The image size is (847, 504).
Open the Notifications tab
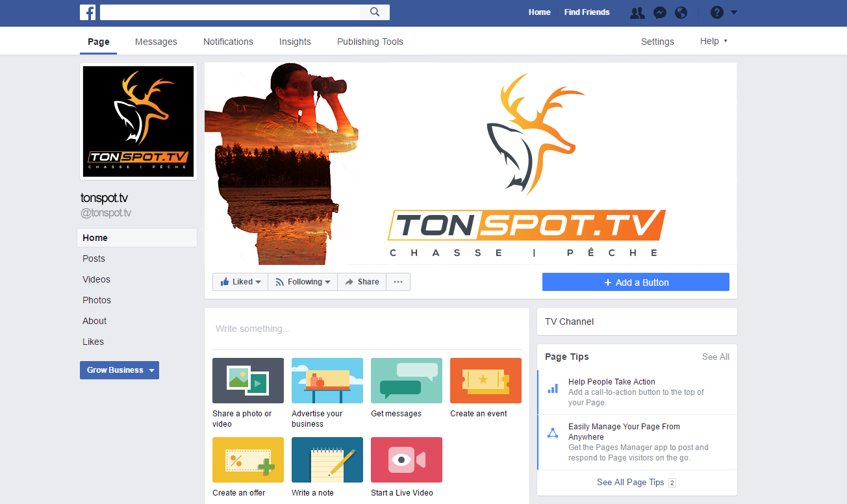(228, 42)
